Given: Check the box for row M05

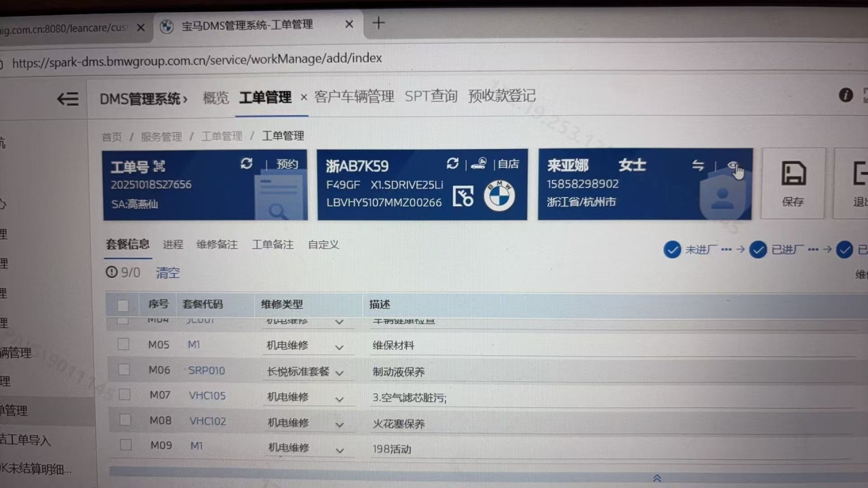Looking at the screenshot, I should click(x=123, y=344).
